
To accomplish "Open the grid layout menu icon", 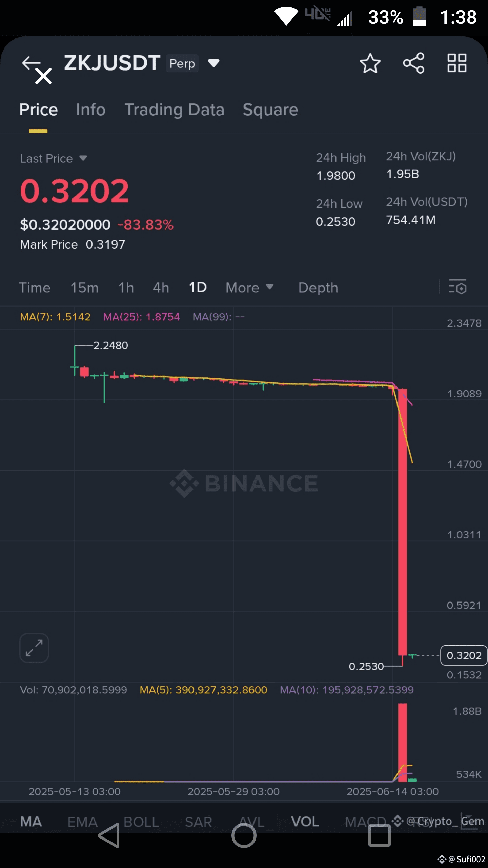I will (457, 63).
